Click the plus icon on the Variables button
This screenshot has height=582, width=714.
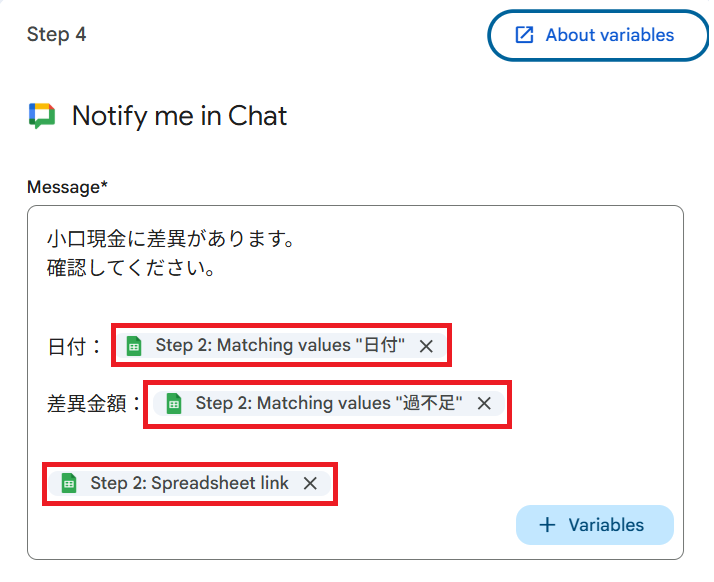coord(547,525)
